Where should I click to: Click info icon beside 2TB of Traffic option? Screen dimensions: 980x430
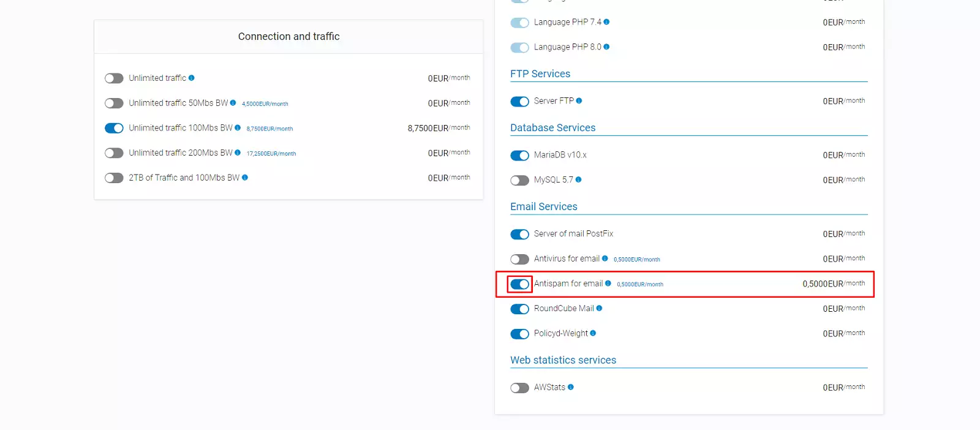(x=245, y=178)
